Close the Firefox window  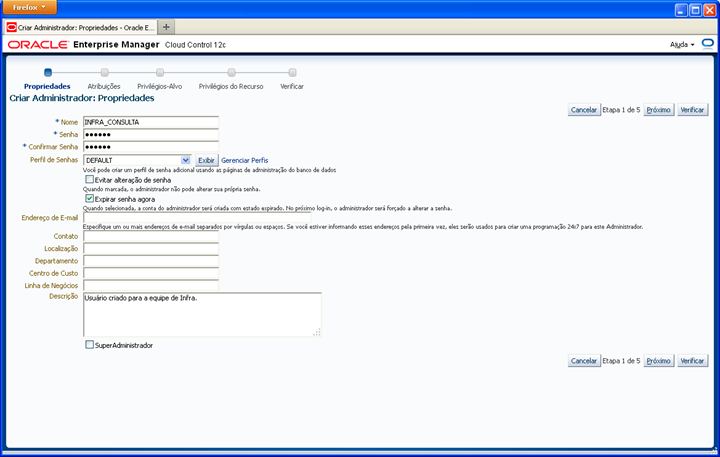coord(710,10)
